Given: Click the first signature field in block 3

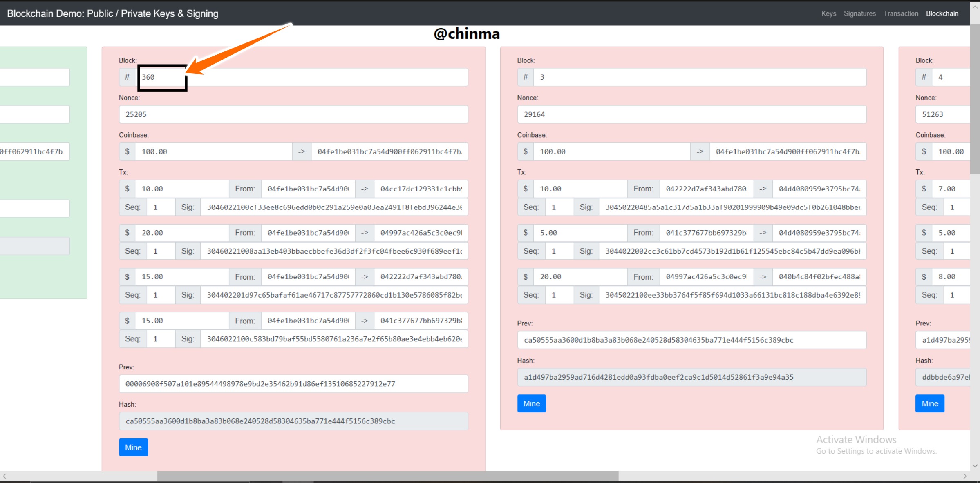Looking at the screenshot, I should point(732,207).
